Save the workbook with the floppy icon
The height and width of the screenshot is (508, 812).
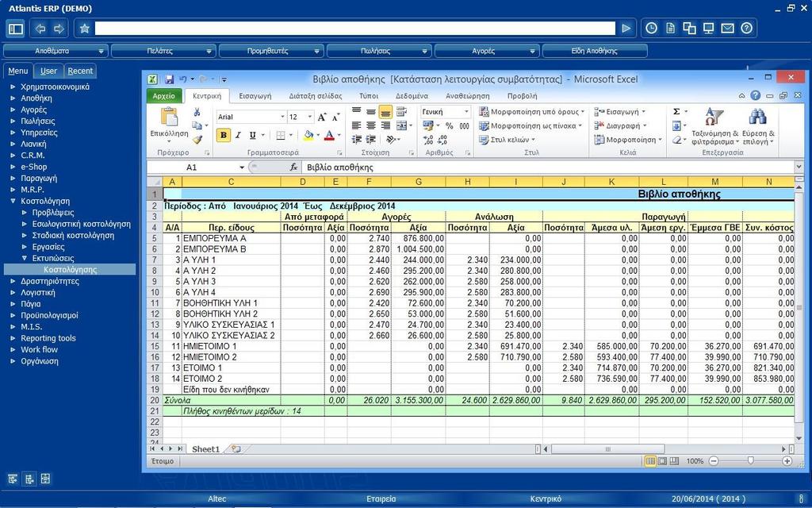point(169,79)
